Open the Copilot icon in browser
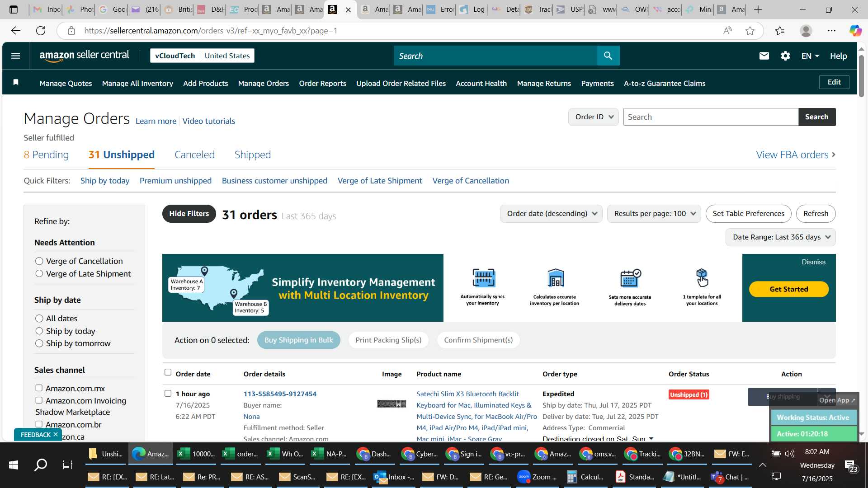 coord(855,31)
